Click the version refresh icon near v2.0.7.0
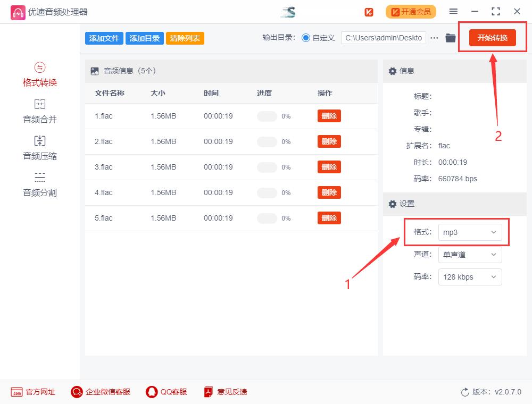 [x=463, y=392]
